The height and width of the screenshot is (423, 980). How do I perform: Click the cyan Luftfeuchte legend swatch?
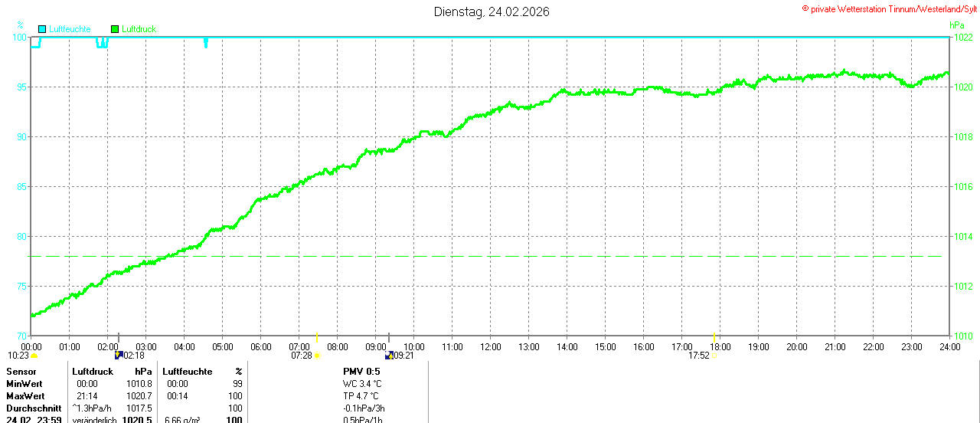pos(43,29)
